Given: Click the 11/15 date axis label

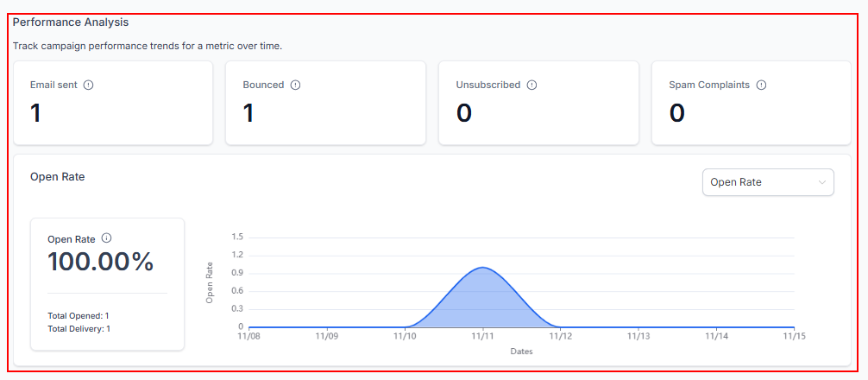Looking at the screenshot, I should pyautogui.click(x=793, y=336).
